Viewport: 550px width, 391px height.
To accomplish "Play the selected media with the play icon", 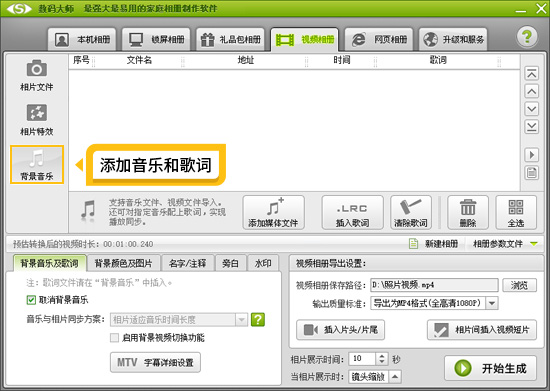I will click(x=531, y=155).
